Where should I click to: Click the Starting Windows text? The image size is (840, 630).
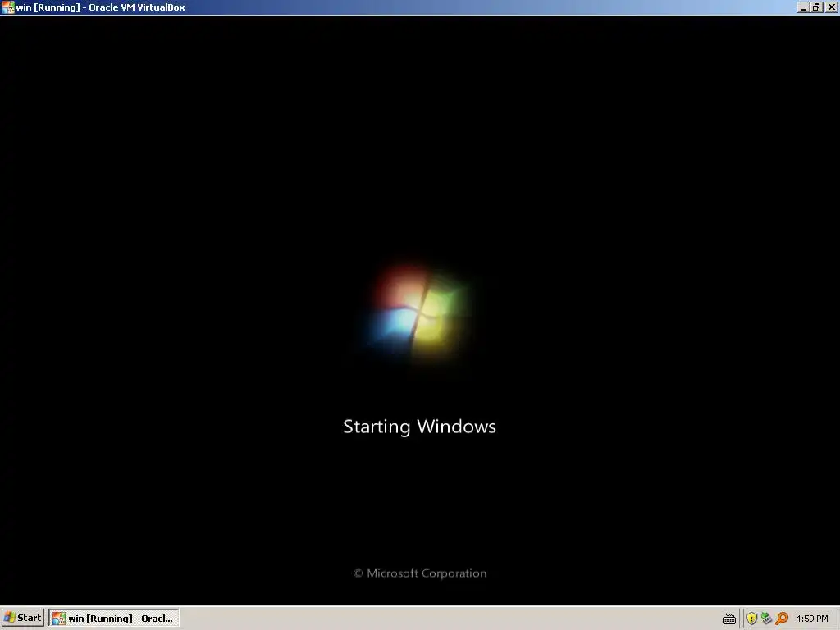click(419, 427)
